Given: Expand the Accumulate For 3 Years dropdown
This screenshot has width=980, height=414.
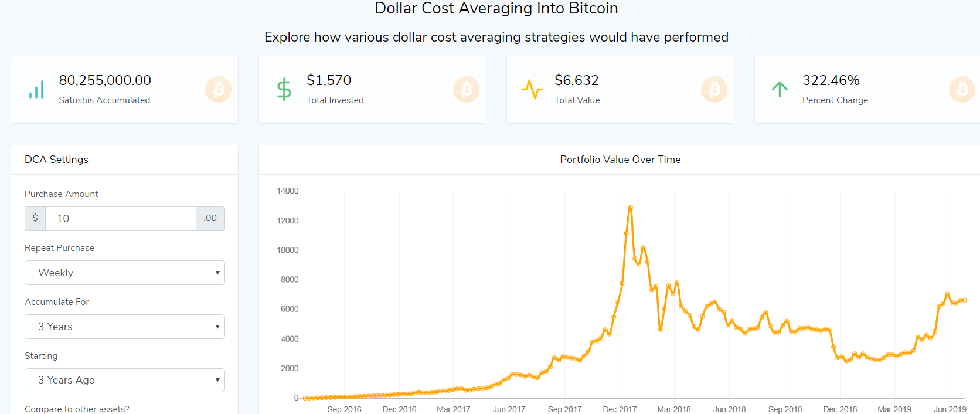Looking at the screenshot, I should pyautogui.click(x=125, y=327).
